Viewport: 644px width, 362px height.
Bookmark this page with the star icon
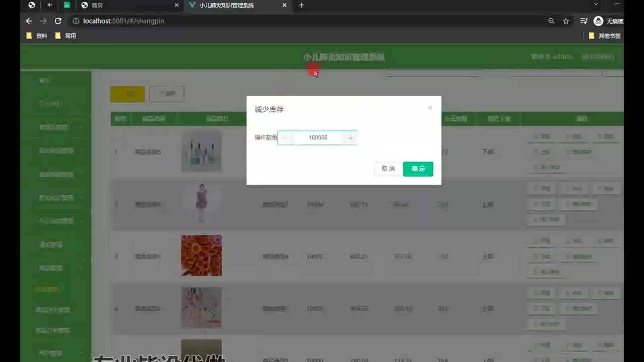click(x=566, y=21)
